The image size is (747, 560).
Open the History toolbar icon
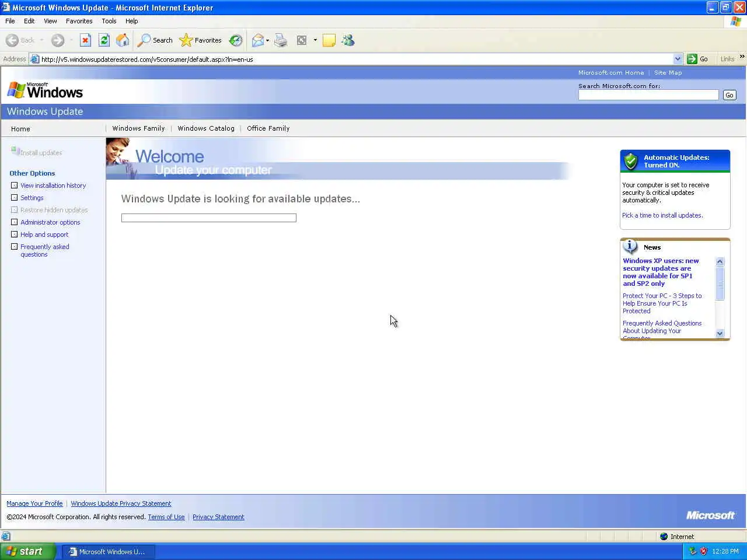tap(236, 40)
